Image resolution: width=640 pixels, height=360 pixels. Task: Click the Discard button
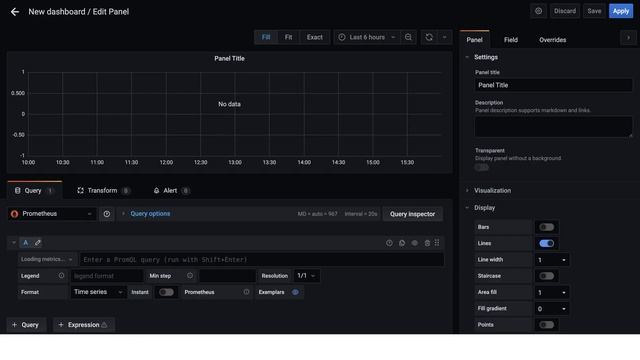click(565, 11)
